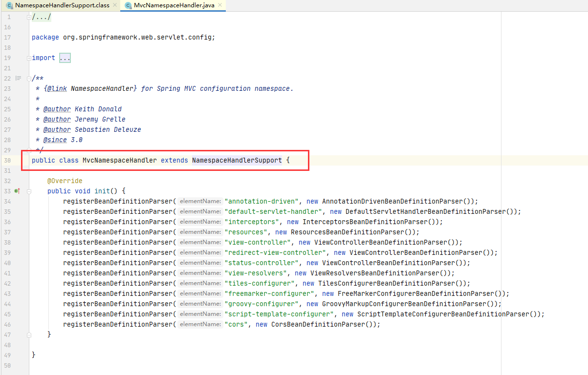Click InterceptorsBeanDefinitionParser class reference

point(365,222)
